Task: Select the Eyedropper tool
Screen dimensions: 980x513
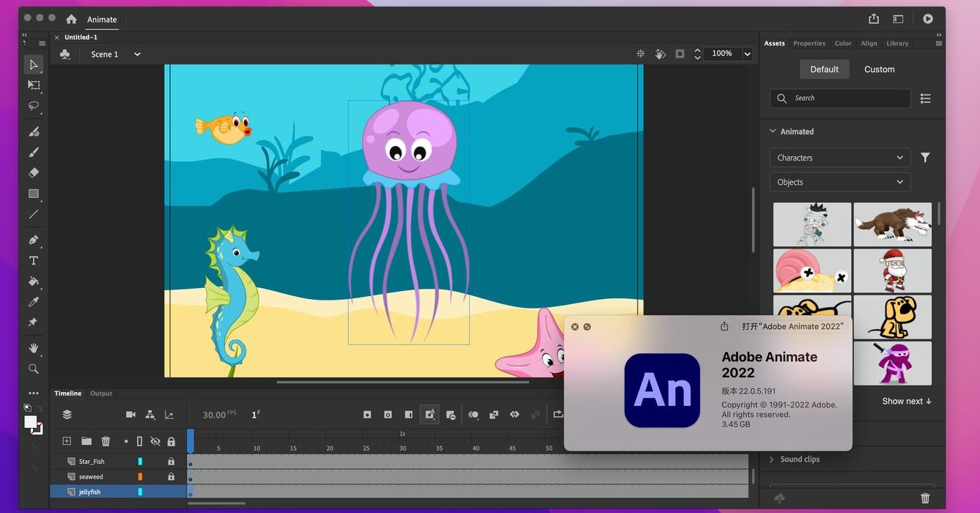Action: [34, 302]
